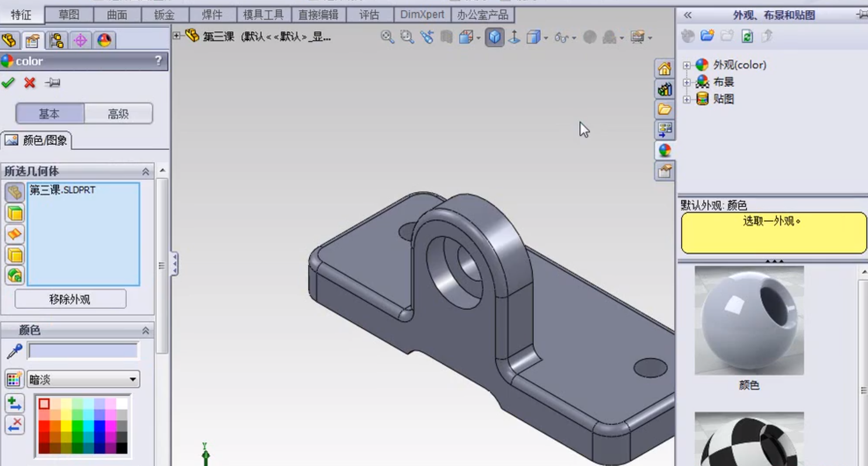The height and width of the screenshot is (466, 868).
Task: Choose the bright green swatch
Action: pyautogui.click(x=77, y=426)
